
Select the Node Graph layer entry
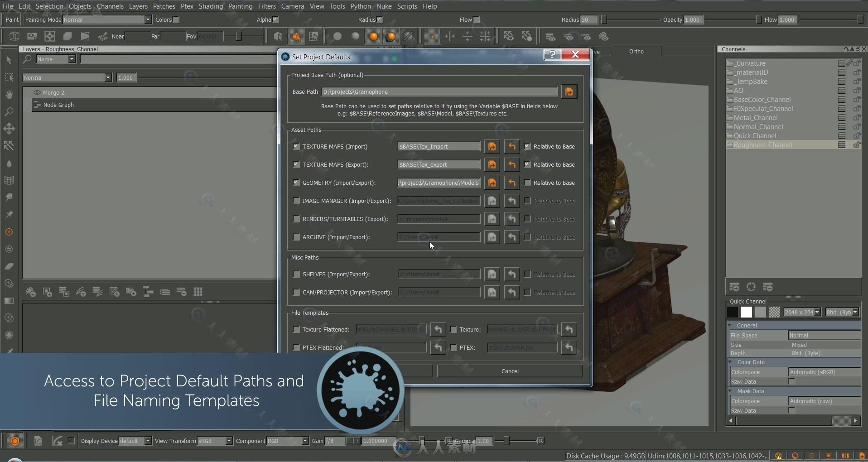[x=58, y=105]
